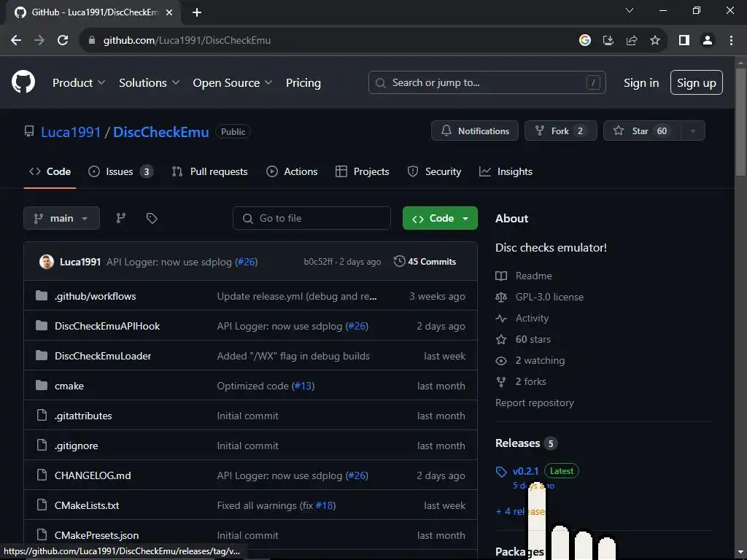Click the Activity pulse icon
747x560 pixels.
pos(501,318)
